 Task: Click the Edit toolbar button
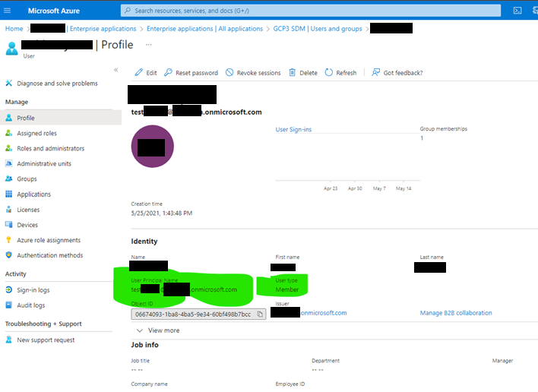[146, 73]
